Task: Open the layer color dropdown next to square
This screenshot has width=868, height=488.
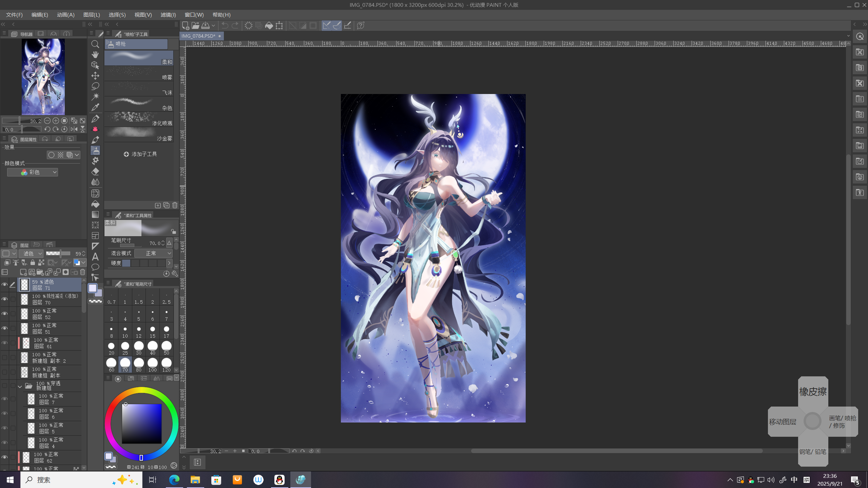Action: [x=14, y=254]
